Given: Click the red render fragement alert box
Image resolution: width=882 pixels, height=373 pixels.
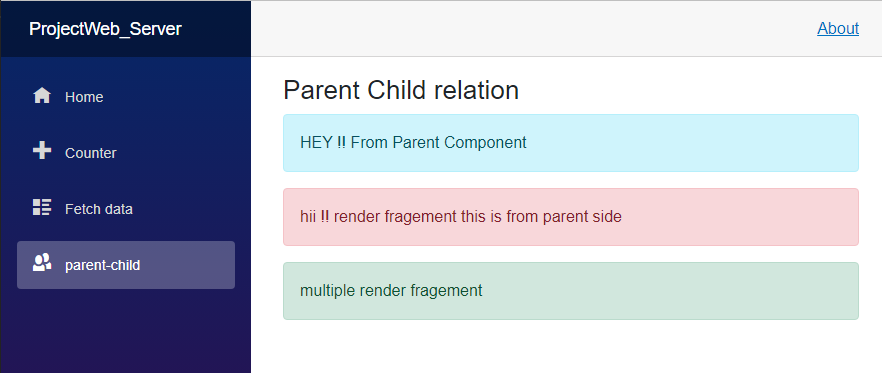Looking at the screenshot, I should pyautogui.click(x=571, y=217).
